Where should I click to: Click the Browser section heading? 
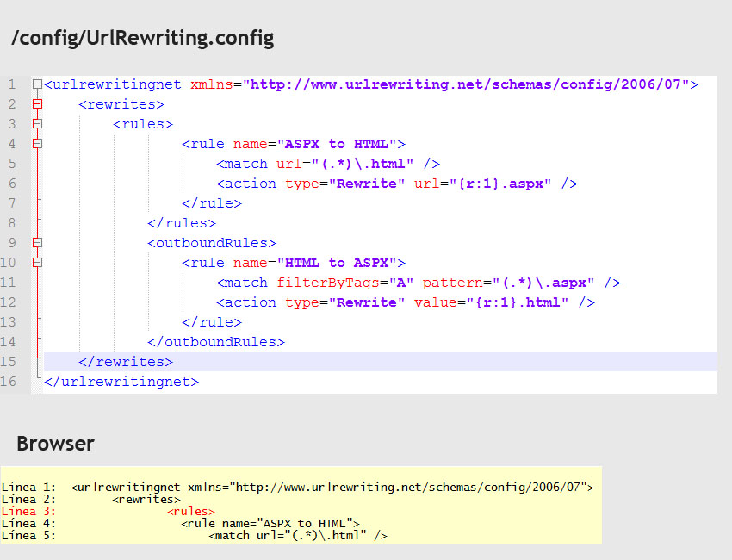[x=55, y=444]
